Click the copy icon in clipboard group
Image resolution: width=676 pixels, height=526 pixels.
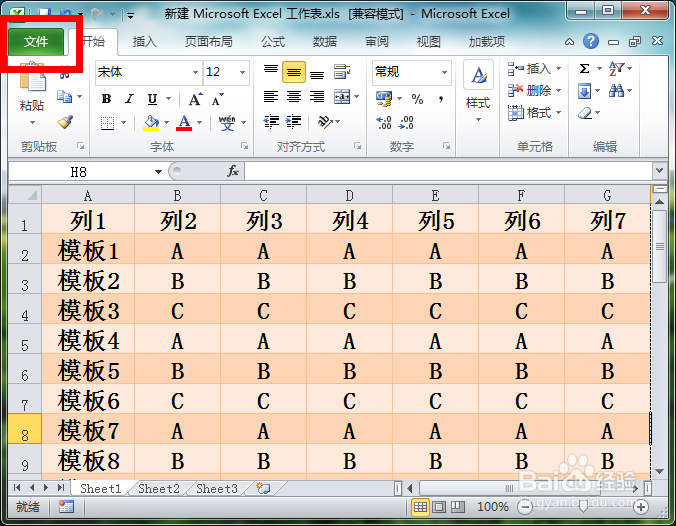pos(65,97)
